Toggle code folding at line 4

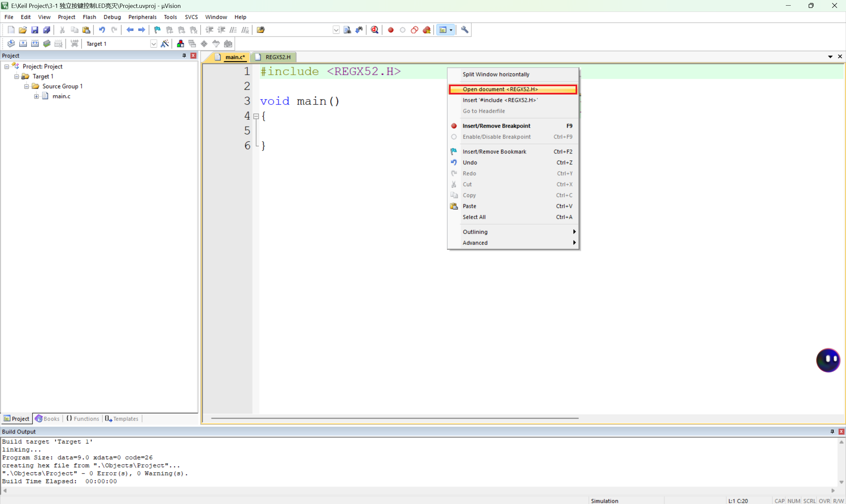256,116
